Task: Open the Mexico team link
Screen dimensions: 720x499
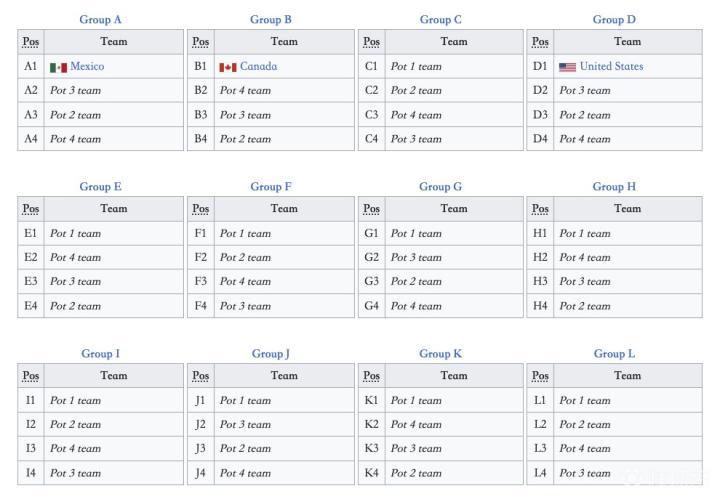Action: [x=87, y=66]
